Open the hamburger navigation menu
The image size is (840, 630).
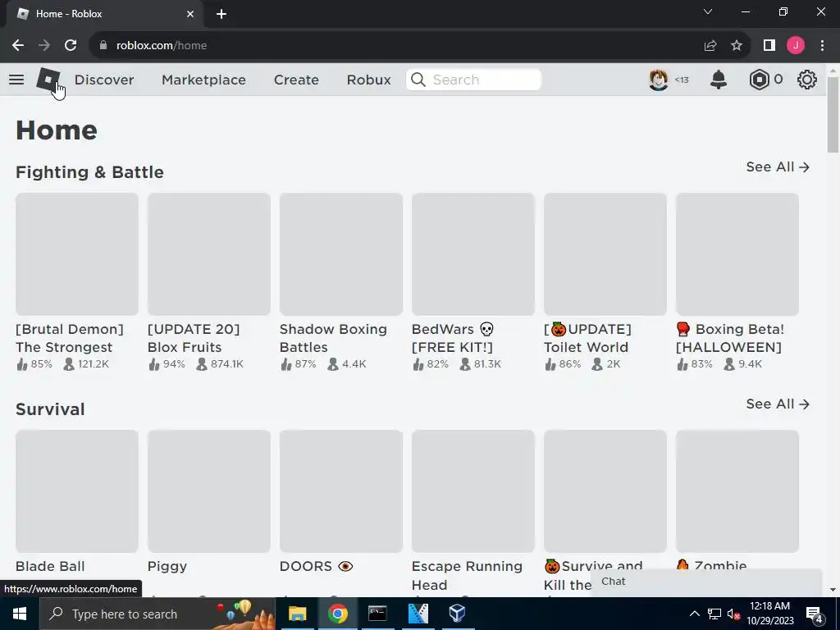(x=16, y=80)
